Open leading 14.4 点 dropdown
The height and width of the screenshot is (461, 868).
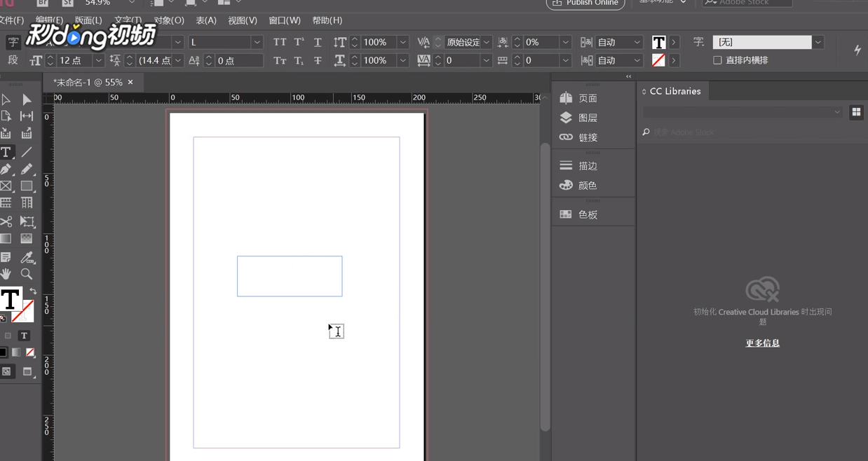[x=178, y=61]
